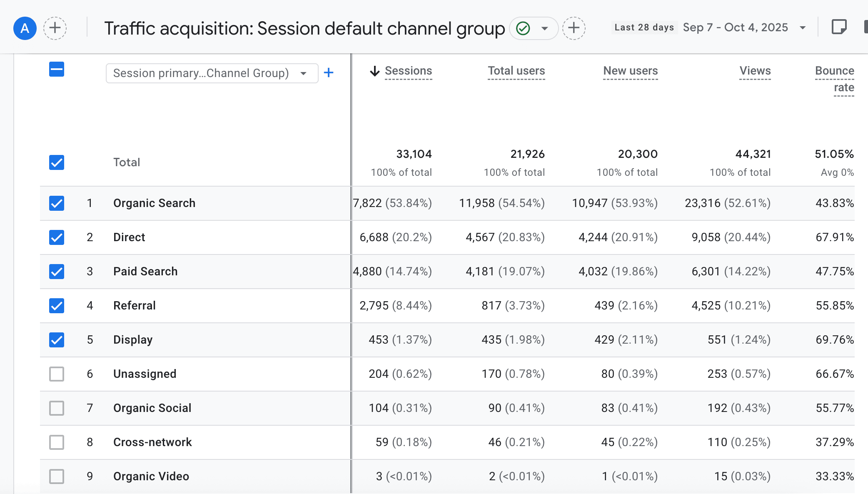This screenshot has width=868, height=494.
Task: Click the green checkmark report status icon
Action: tap(523, 28)
